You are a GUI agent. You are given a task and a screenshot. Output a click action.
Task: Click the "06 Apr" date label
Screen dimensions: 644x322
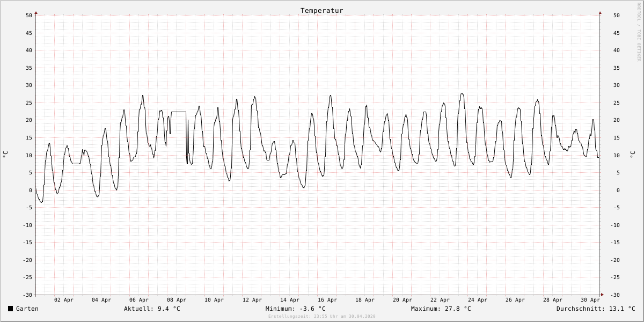tap(139, 300)
